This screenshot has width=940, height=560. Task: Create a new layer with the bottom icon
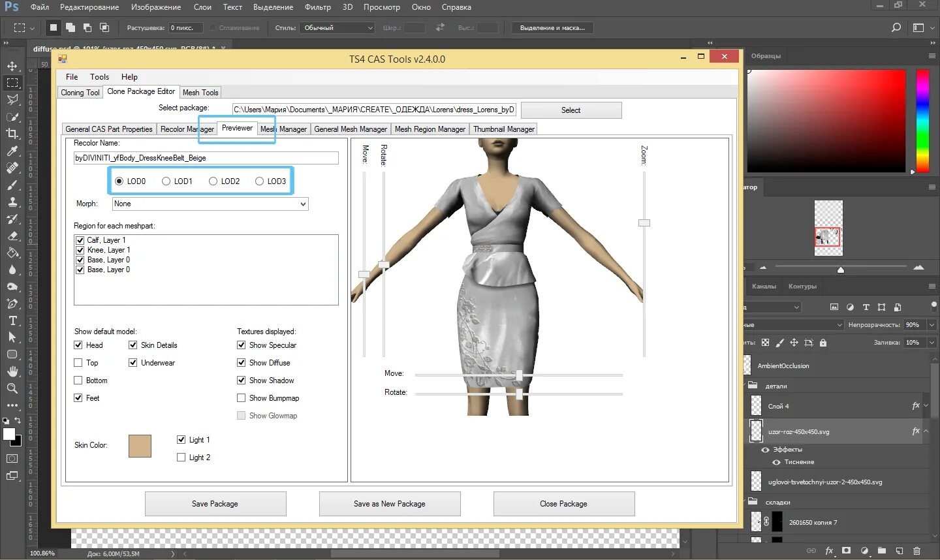pos(899,551)
